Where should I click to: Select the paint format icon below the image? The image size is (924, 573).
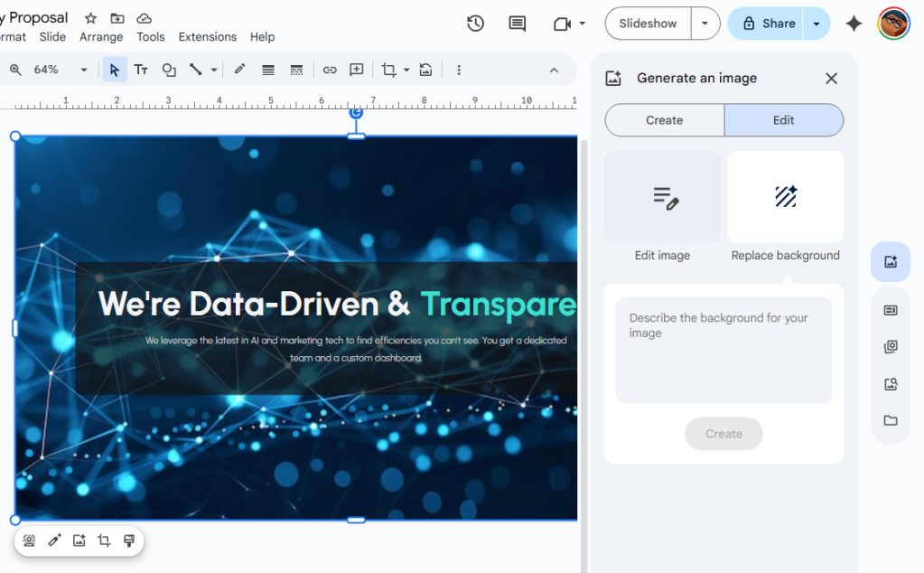tap(129, 540)
